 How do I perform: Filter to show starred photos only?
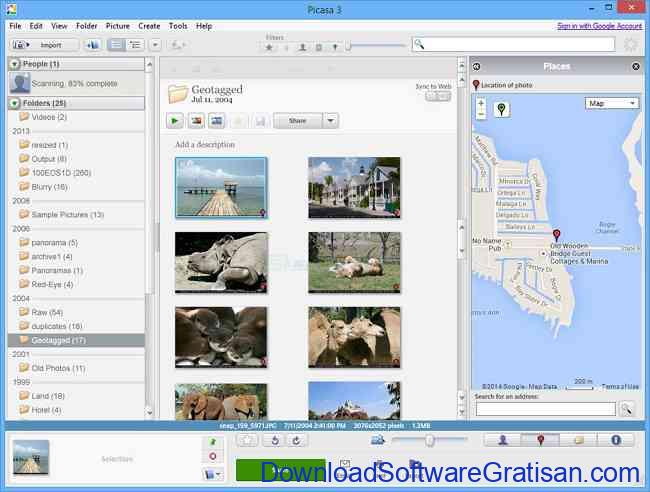click(x=269, y=47)
